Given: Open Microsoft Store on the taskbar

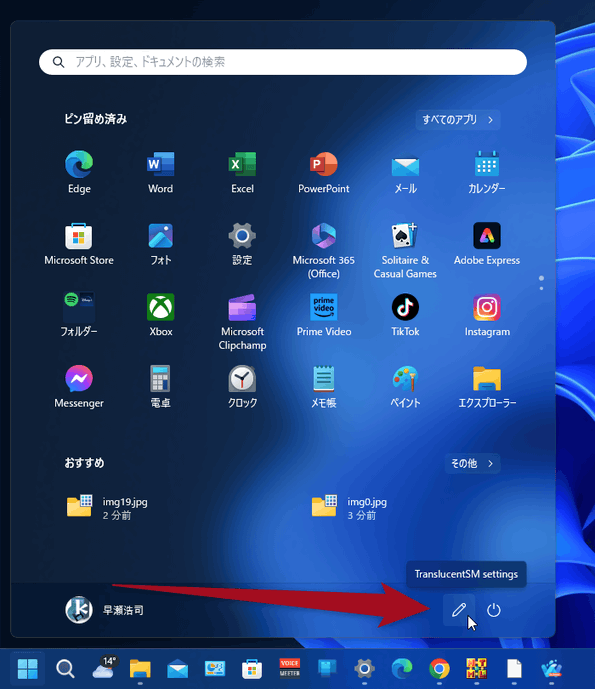Looking at the screenshot, I should pos(252,669).
